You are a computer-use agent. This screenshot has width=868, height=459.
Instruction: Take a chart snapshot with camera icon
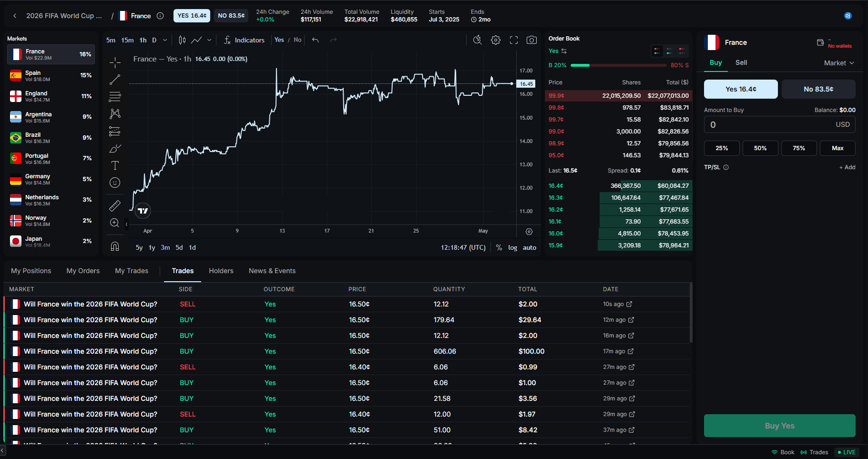point(531,40)
